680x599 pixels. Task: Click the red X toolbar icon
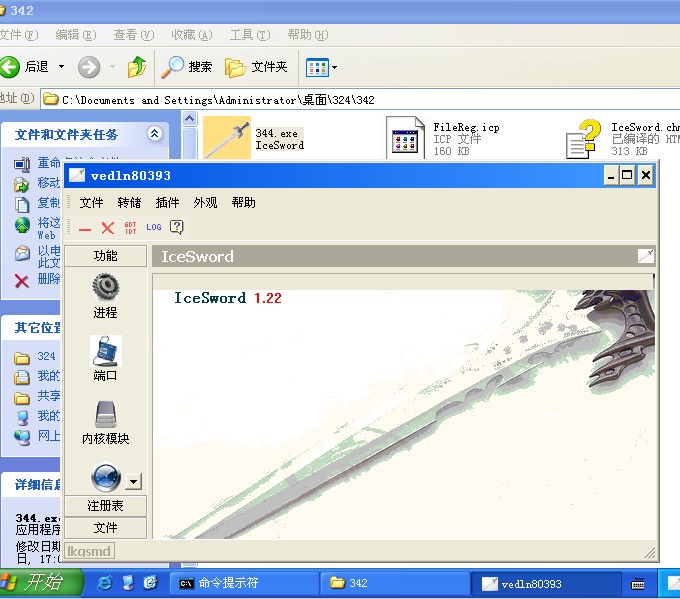click(x=108, y=228)
